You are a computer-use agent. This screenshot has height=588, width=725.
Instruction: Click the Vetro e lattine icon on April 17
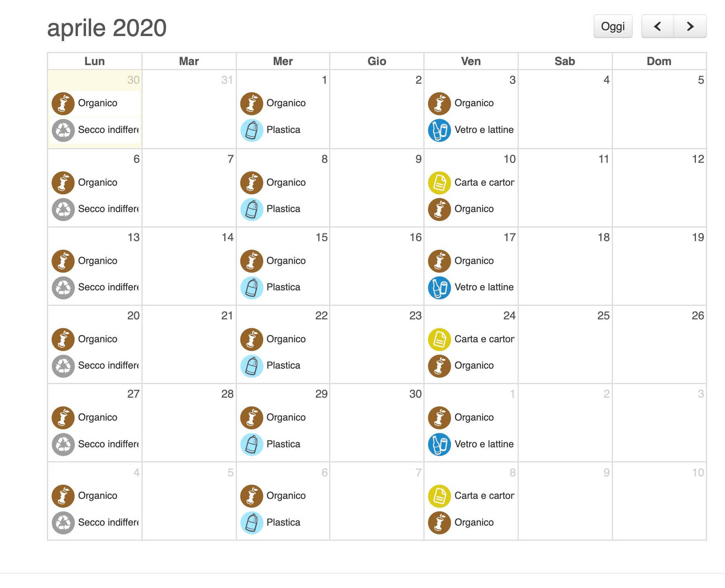[439, 288]
